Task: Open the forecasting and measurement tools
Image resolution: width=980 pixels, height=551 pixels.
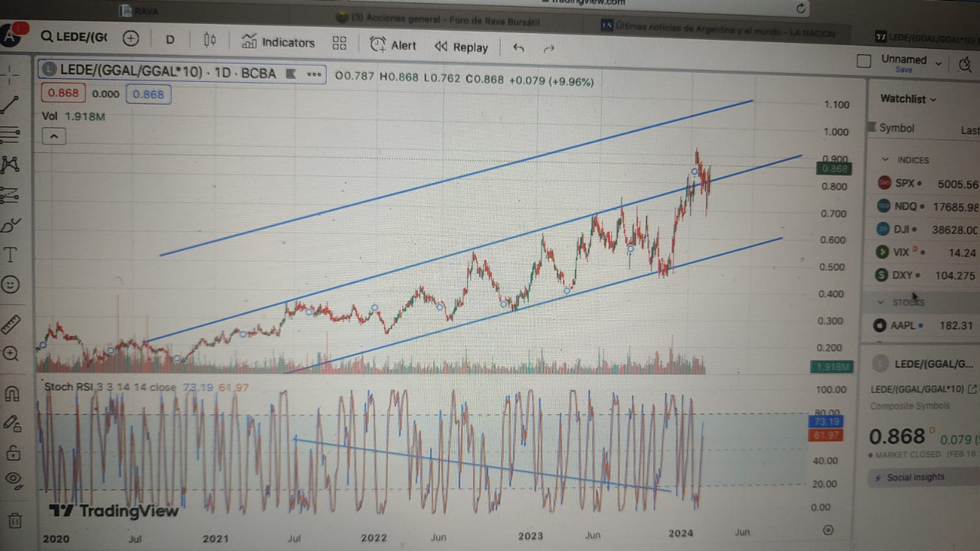Action: [10, 194]
